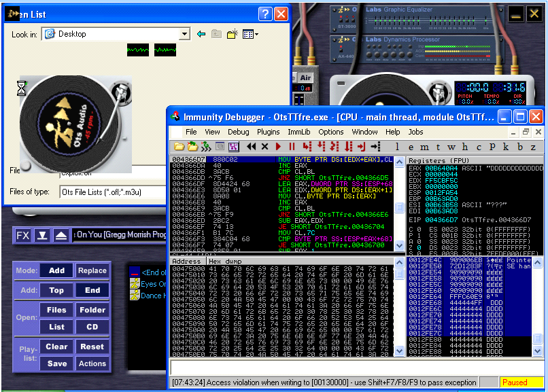Pause execution with the red pause icon
Viewport: 548px width, 392px height.
[x=292, y=147]
